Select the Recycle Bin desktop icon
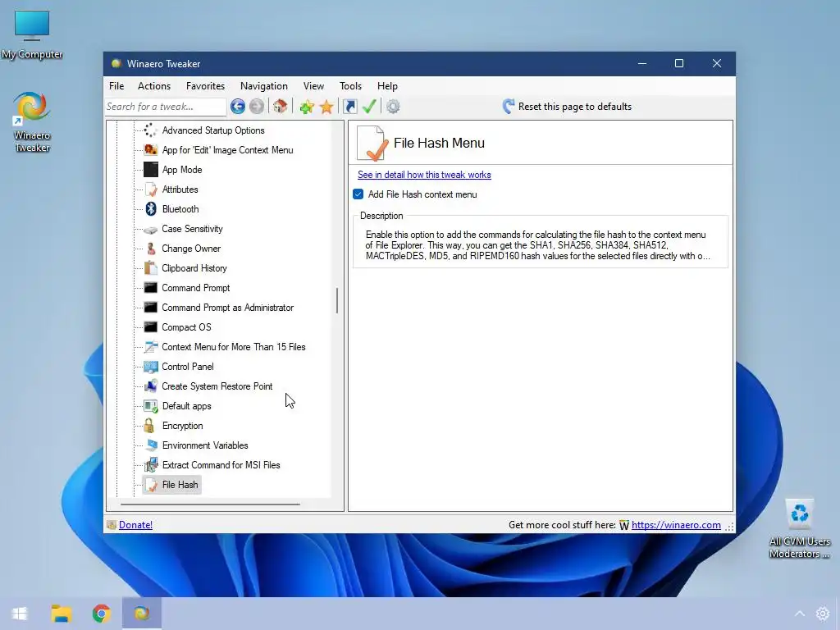The width and height of the screenshot is (840, 630). click(799, 528)
